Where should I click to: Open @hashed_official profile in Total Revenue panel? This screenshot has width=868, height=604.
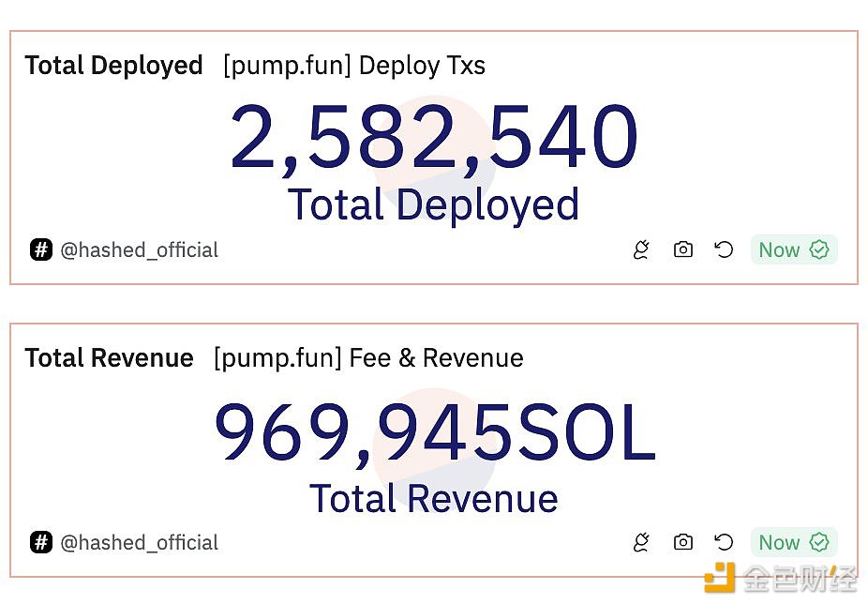pos(139,542)
